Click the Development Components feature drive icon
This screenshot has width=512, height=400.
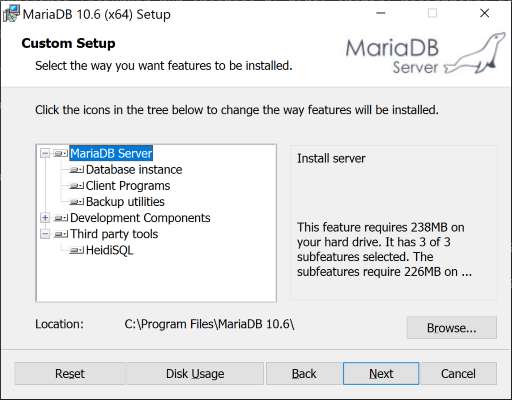[61, 218]
